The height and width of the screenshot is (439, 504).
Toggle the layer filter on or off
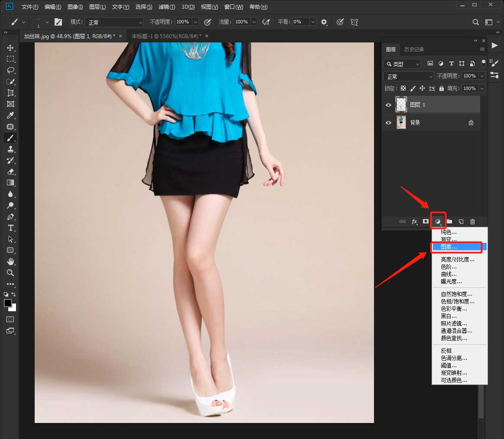pyautogui.click(x=484, y=63)
